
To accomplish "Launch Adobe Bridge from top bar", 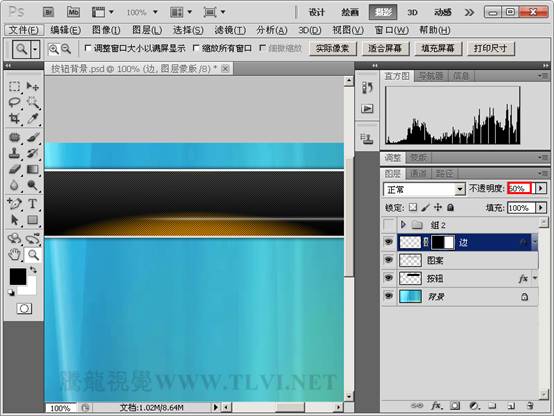I will [48, 12].
